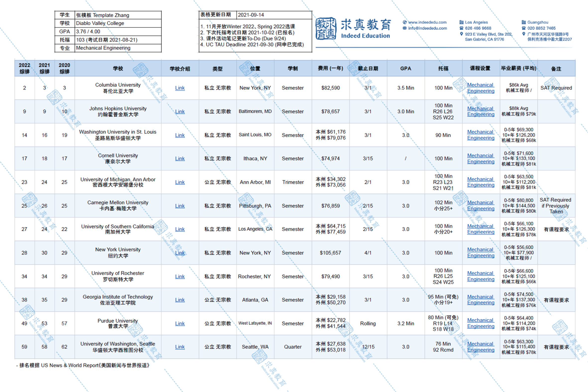Open University of Washington's Mechanical Engineering link
This screenshot has height=392, width=588.
click(481, 347)
